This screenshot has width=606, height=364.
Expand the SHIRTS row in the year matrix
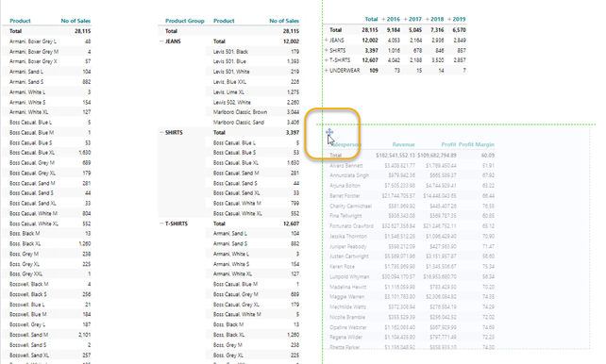click(x=327, y=50)
